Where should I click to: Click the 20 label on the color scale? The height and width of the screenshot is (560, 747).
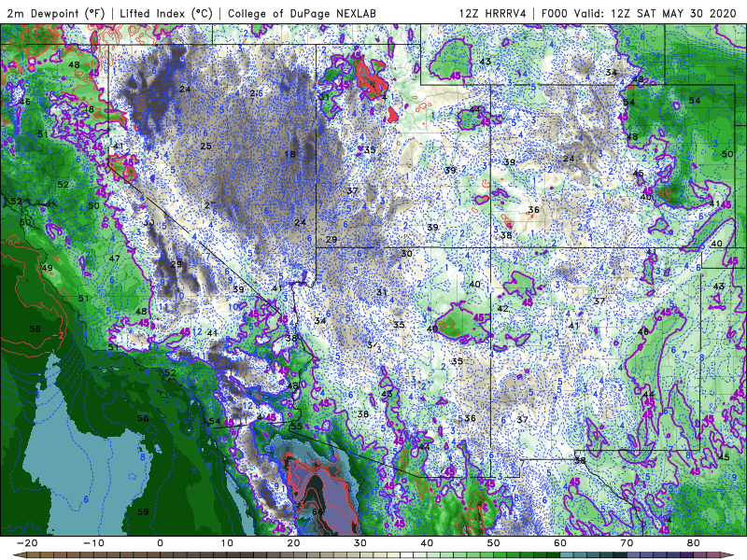[293, 543]
